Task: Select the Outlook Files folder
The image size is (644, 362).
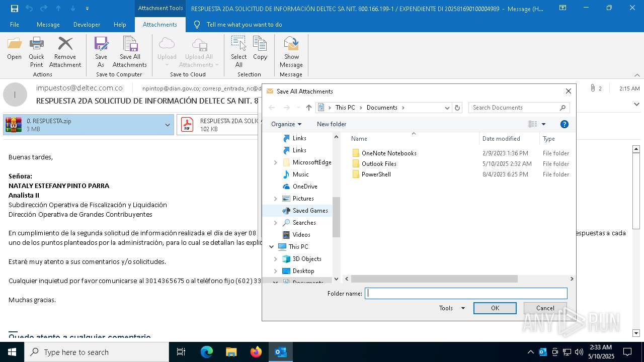Action: [x=379, y=164]
